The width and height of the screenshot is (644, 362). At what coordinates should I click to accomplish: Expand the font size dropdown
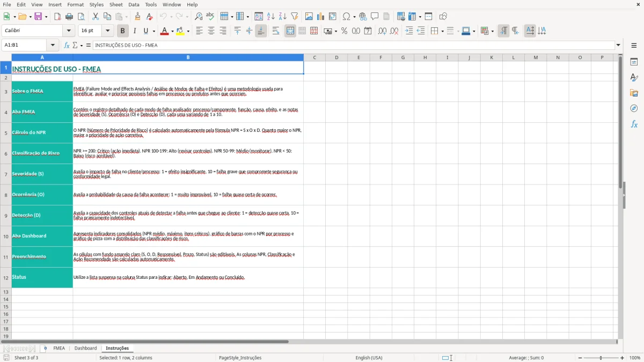point(108,31)
